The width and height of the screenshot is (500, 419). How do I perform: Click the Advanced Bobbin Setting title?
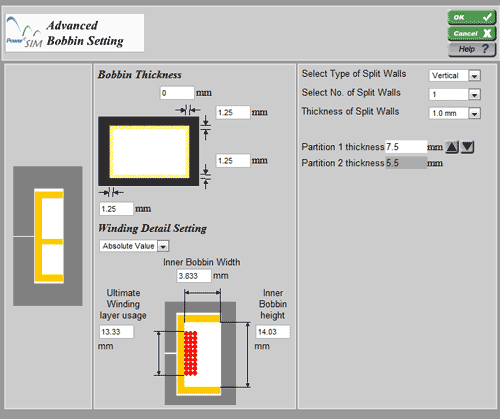tap(85, 33)
